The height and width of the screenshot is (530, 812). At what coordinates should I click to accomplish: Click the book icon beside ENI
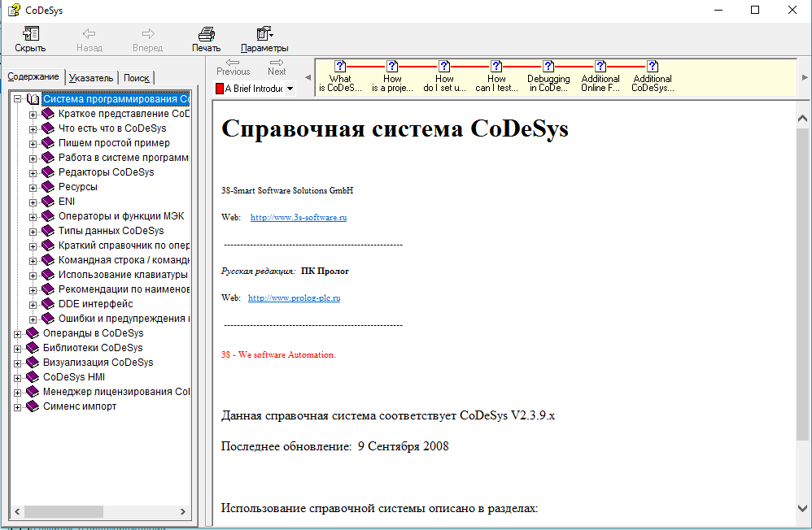[x=48, y=202]
